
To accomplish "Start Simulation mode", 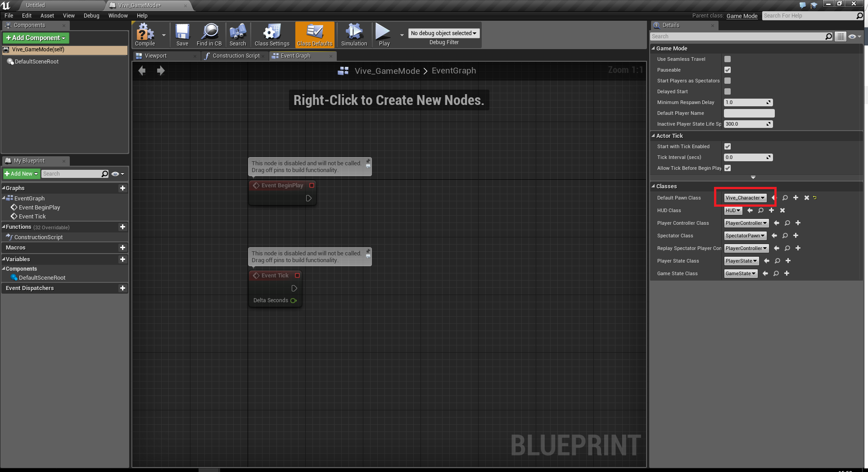I will point(354,35).
